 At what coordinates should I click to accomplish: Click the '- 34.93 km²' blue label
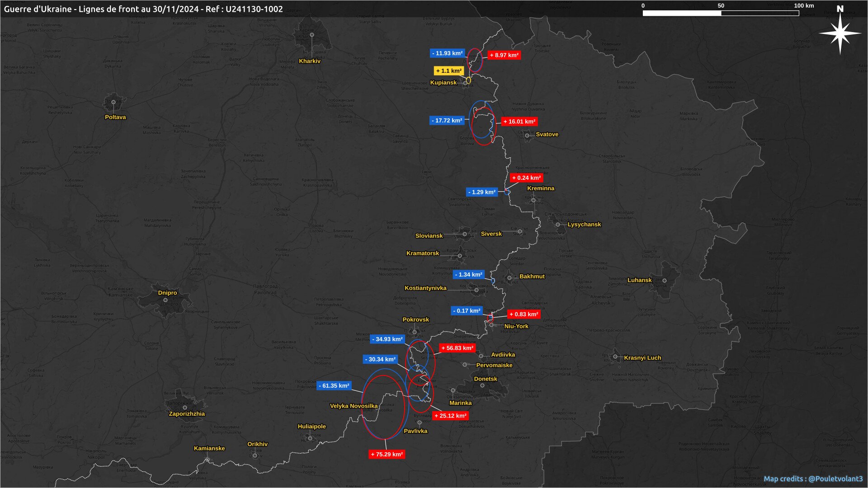[387, 339]
